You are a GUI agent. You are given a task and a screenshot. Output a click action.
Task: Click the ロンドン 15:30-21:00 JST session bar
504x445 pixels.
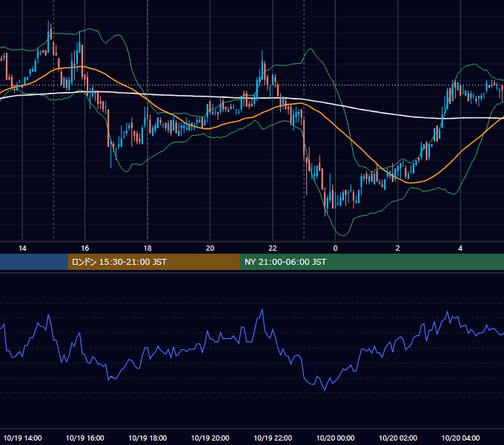pyautogui.click(x=153, y=262)
